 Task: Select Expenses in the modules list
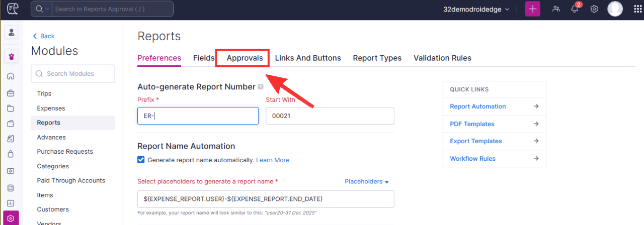(51, 108)
